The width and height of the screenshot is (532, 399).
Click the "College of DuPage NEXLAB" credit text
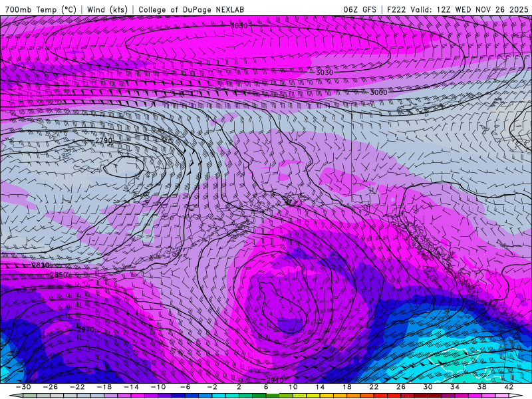coord(191,9)
